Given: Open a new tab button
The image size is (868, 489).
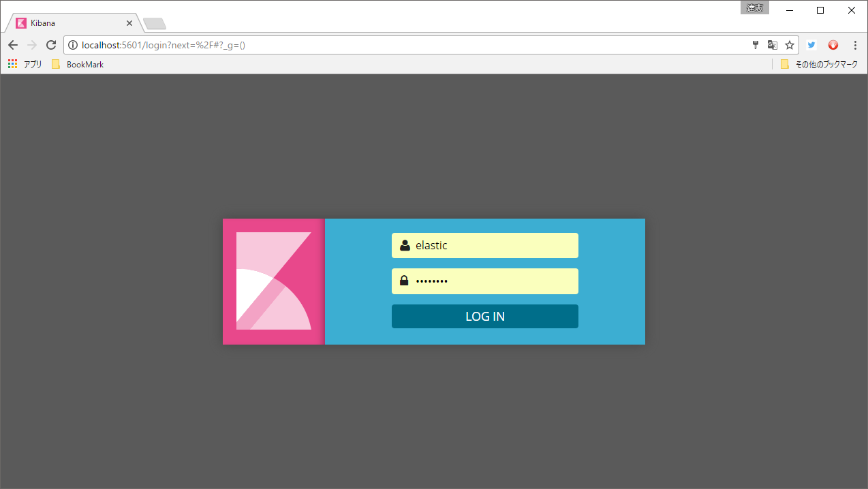Looking at the screenshot, I should coord(155,24).
